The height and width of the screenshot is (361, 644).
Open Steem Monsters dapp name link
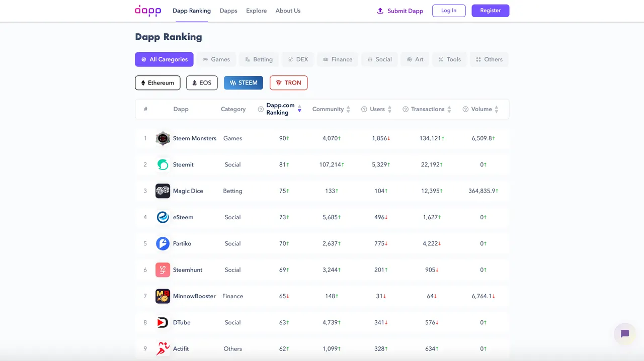tap(195, 138)
